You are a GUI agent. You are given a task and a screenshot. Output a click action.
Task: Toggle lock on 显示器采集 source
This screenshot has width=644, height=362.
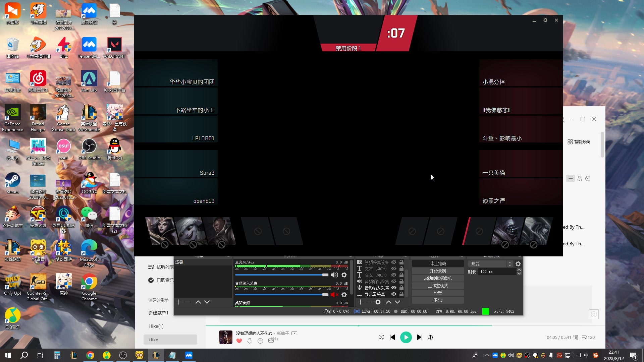pos(401,294)
